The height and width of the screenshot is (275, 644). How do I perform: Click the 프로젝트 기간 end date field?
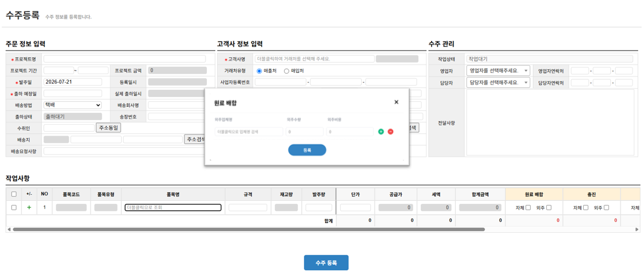tap(93, 71)
